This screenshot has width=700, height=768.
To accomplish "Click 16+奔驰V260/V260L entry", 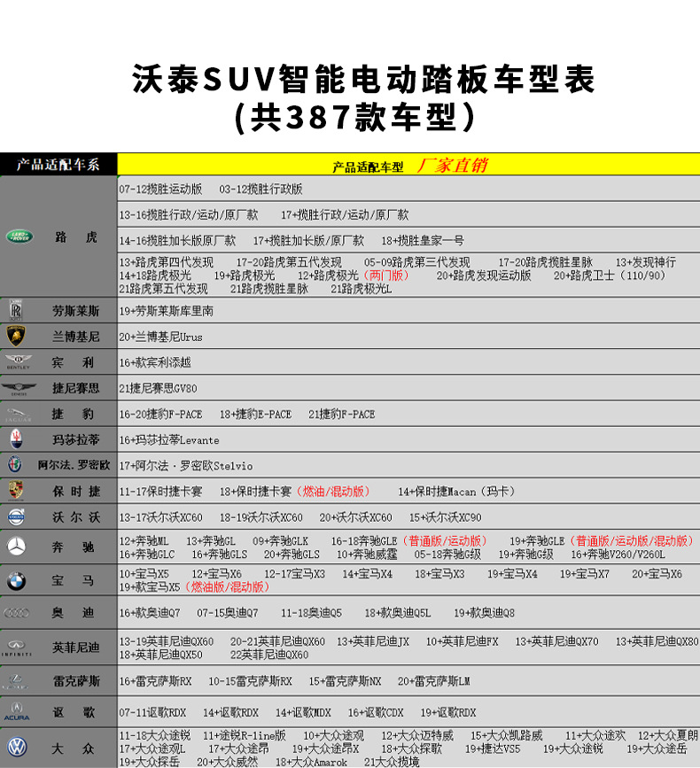I will pyautogui.click(x=618, y=554).
